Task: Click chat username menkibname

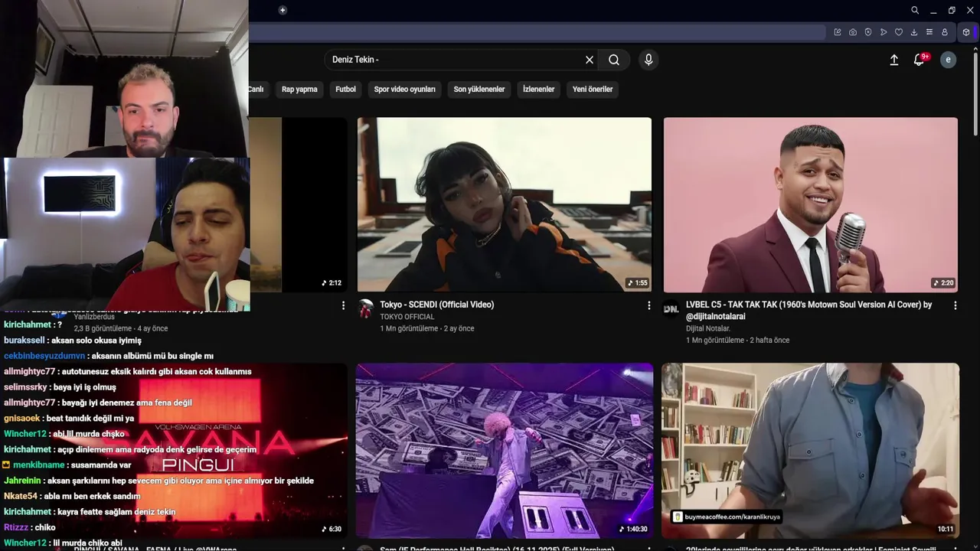Action: [x=38, y=465]
